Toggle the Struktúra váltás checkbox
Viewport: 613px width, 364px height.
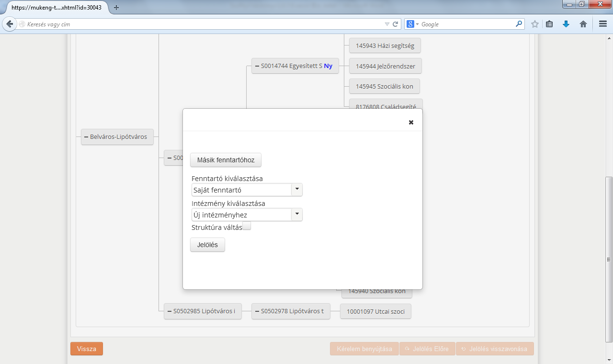click(247, 226)
